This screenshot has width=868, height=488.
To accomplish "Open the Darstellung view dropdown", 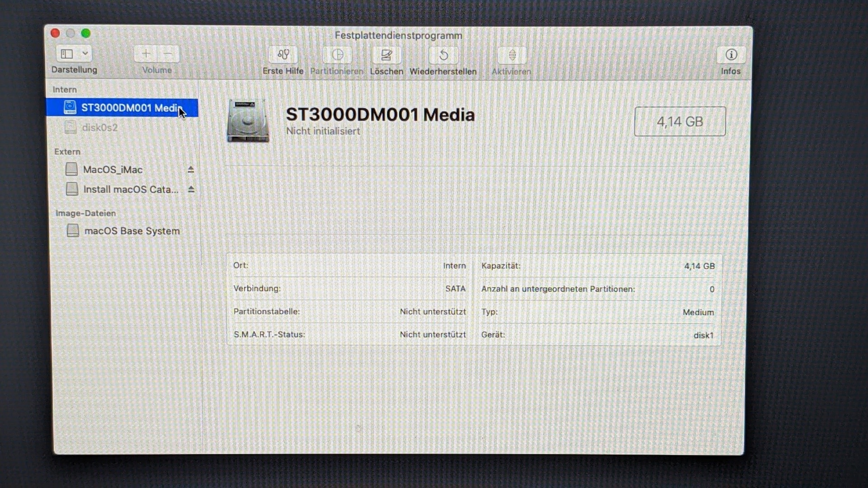I will (85, 53).
